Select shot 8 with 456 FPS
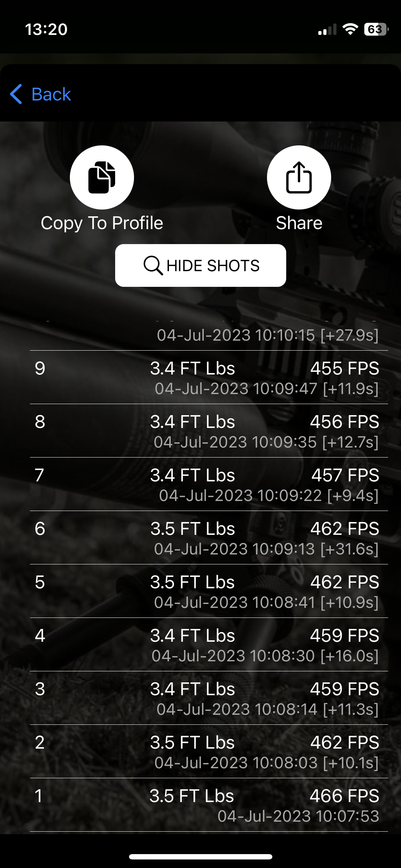Viewport: 401px width, 868px height. point(209,431)
